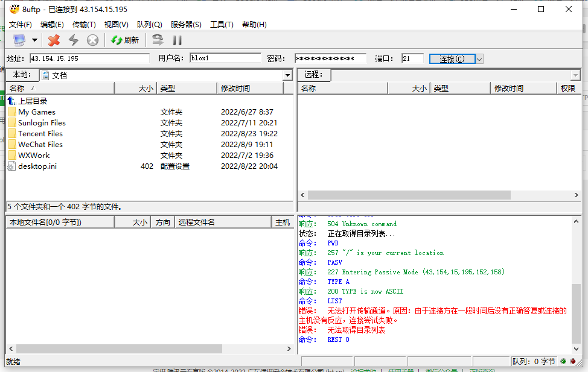Screen dimensions: 588x372
Task: Click the 远程文件名 queue column header
Action: (x=223, y=222)
